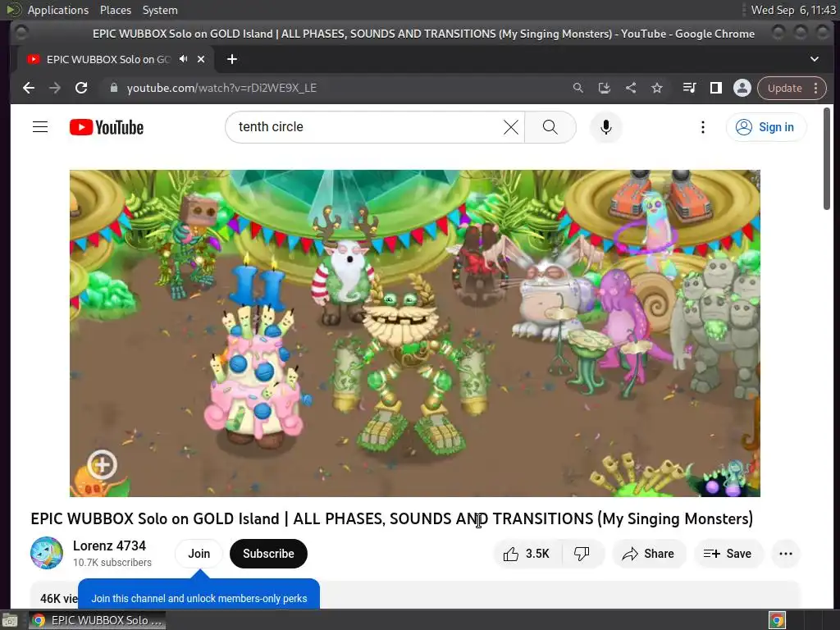Open the media controls icon in Chrome toolbar

[689, 88]
